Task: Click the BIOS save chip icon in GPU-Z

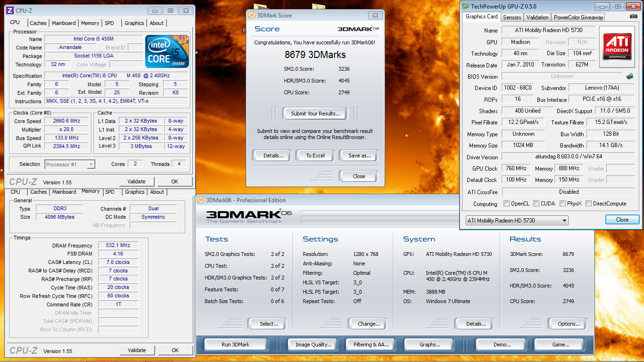Action: pyautogui.click(x=629, y=76)
